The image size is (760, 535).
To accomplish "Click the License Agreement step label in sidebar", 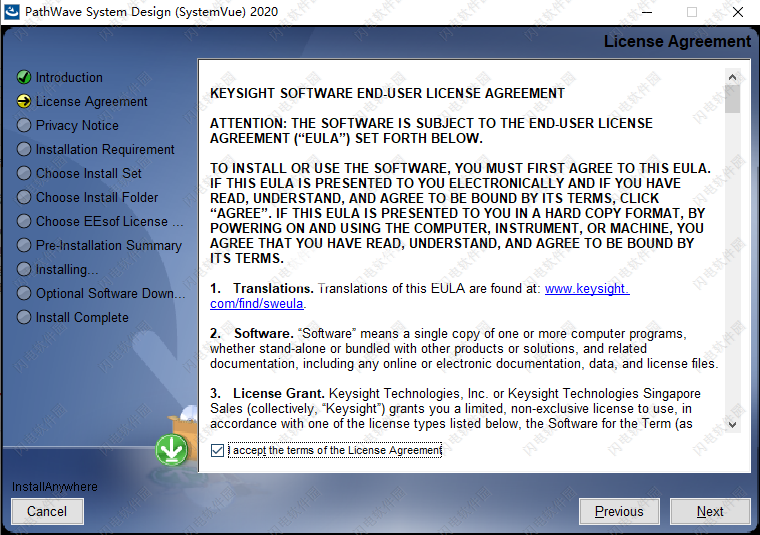I will tap(92, 102).
